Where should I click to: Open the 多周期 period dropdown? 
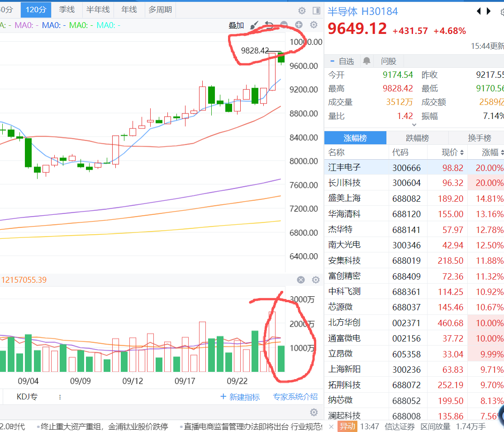160,9
